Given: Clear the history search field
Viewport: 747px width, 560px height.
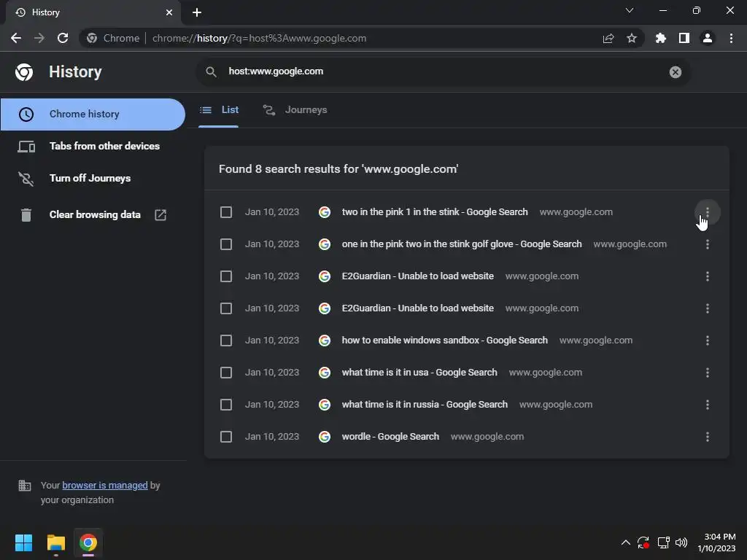Looking at the screenshot, I should (x=676, y=71).
